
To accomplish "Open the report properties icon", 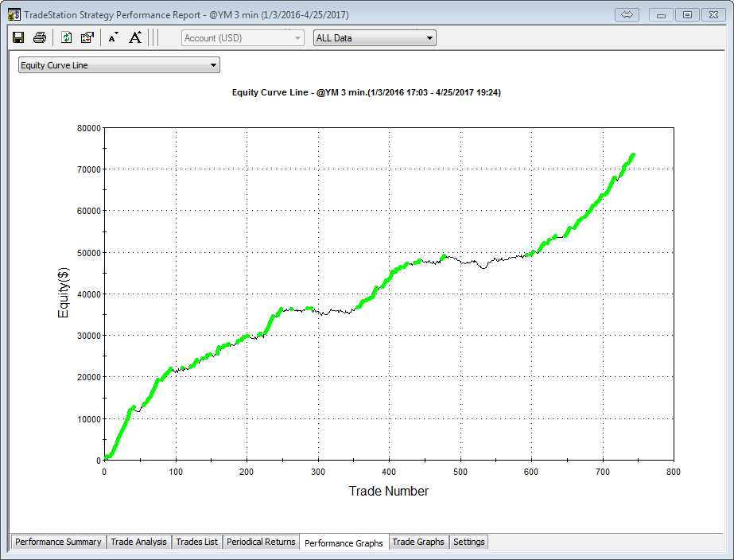I will point(87,37).
